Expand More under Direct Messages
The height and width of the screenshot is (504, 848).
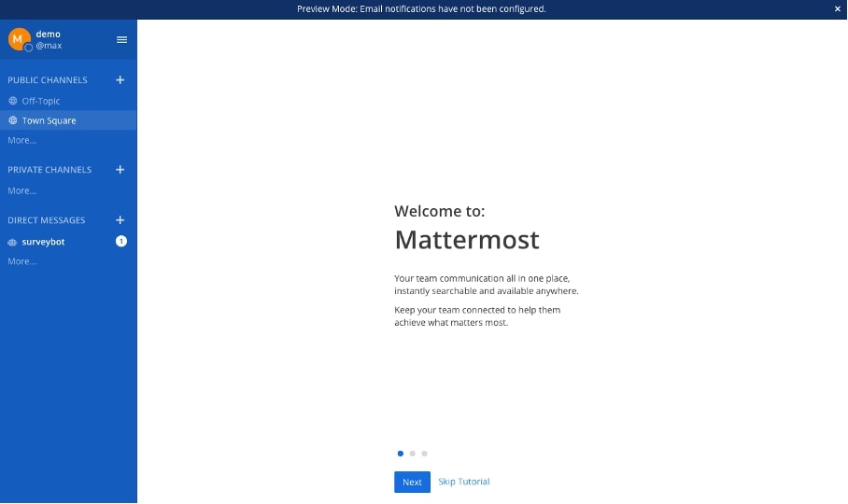click(x=21, y=261)
